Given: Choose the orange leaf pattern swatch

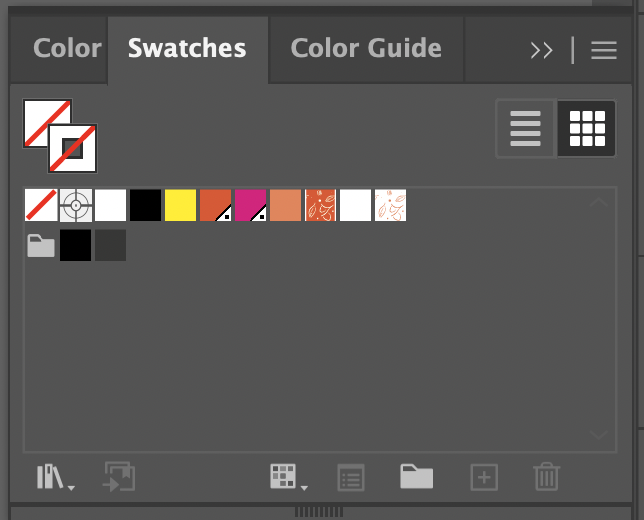Looking at the screenshot, I should [320, 205].
